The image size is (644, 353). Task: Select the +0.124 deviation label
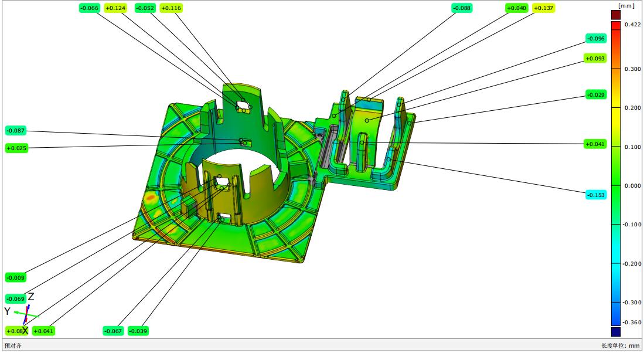coord(115,8)
